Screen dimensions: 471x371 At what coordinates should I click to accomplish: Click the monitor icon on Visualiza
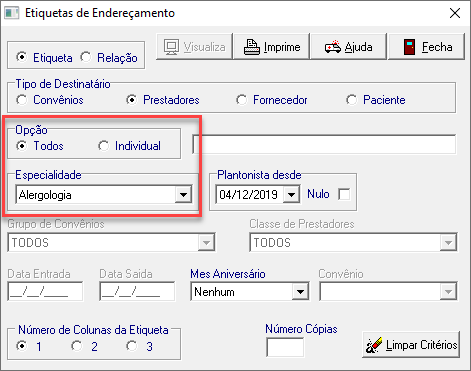click(x=171, y=47)
